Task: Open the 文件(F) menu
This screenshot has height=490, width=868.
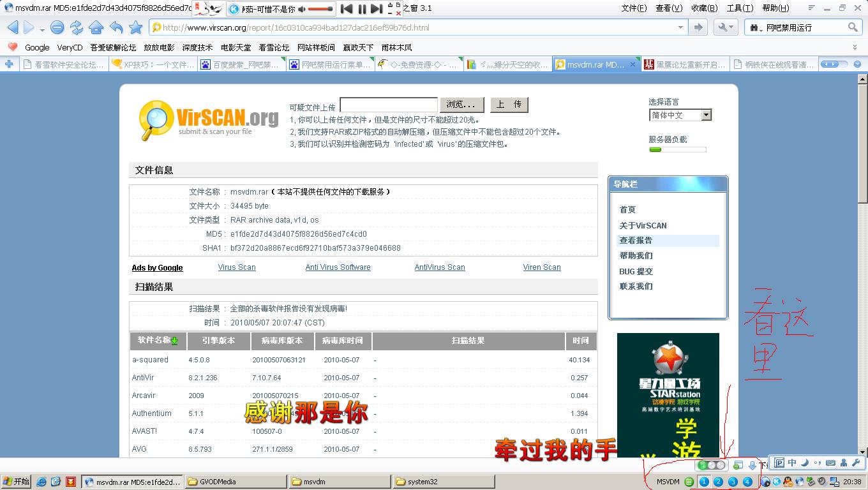Action: click(634, 8)
